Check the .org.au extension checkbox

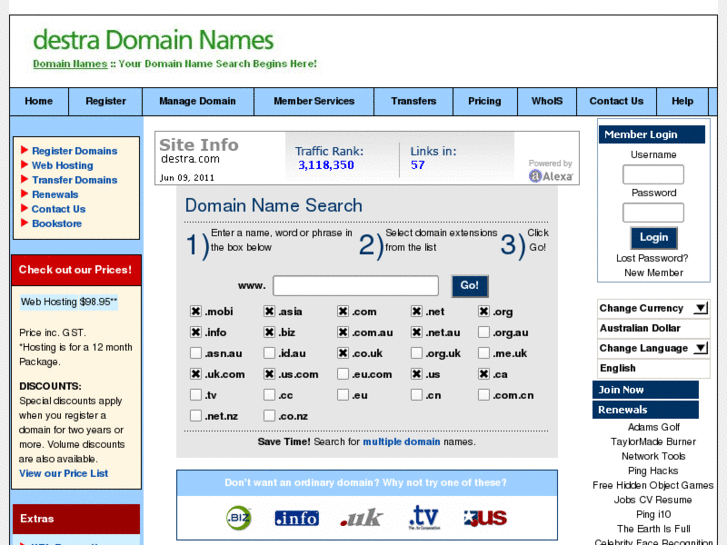484,332
